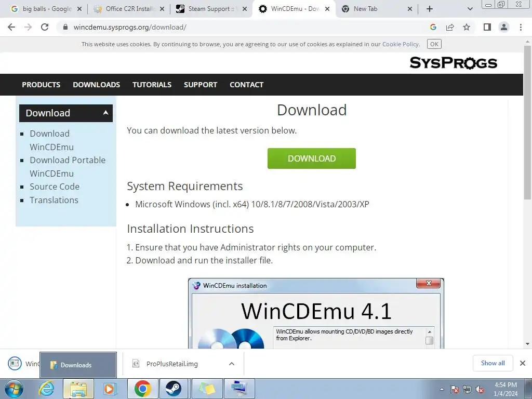Open the CONTACT menu

point(247,85)
